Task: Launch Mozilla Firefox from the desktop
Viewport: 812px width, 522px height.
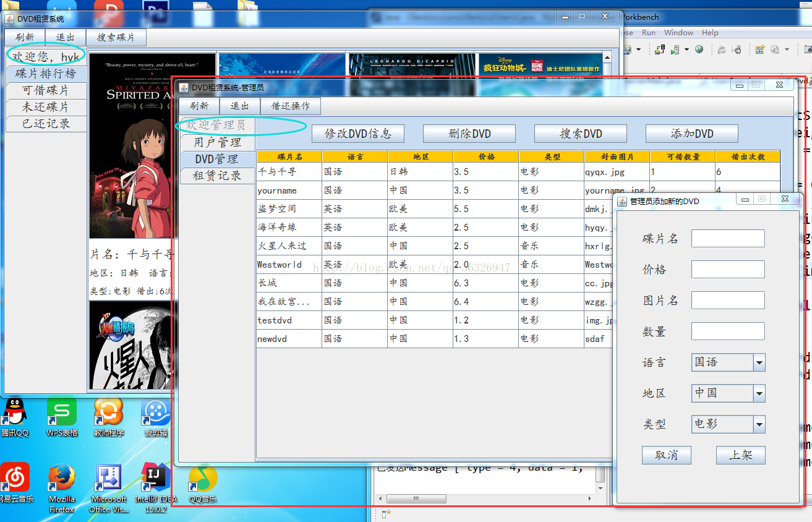Action: point(62,489)
